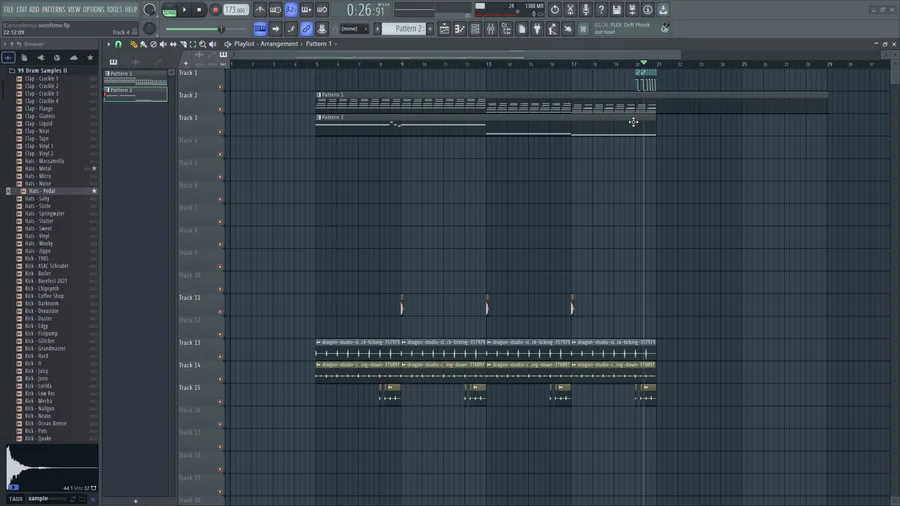
Task: Open the PATTERNS menu
Action: click(53, 9)
